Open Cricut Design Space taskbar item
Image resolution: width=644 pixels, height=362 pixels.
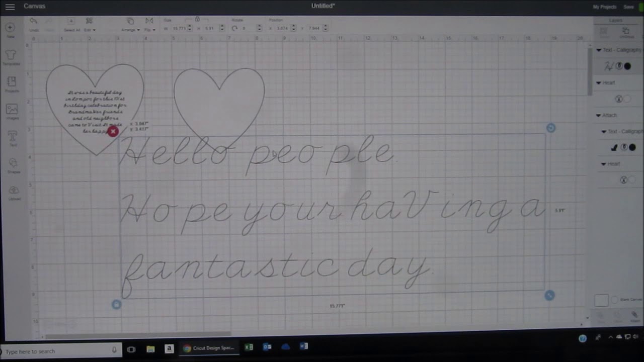tap(208, 348)
